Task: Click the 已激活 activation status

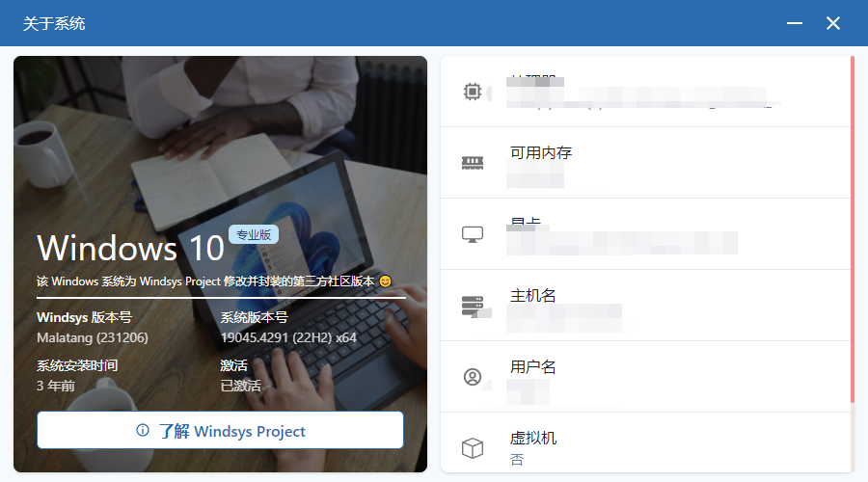Action: [241, 386]
